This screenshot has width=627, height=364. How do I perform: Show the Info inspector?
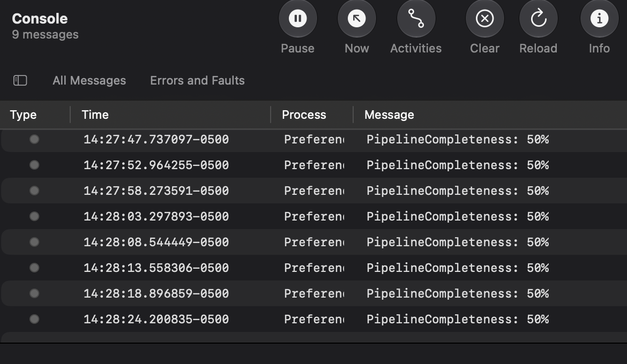[x=599, y=19]
